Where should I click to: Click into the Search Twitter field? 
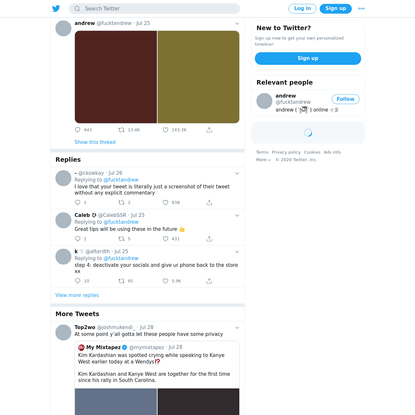pos(154,9)
